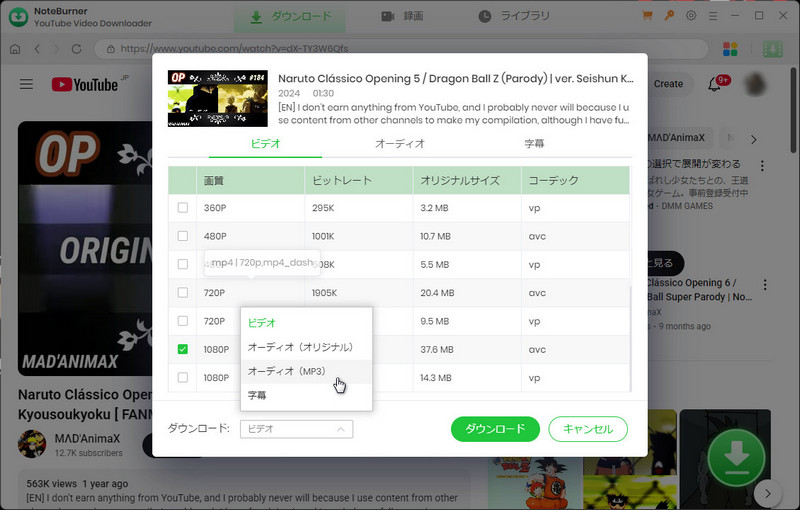Viewport: 800px width, 510px height.
Task: Open the YouTube account avatar
Action: [x=755, y=84]
